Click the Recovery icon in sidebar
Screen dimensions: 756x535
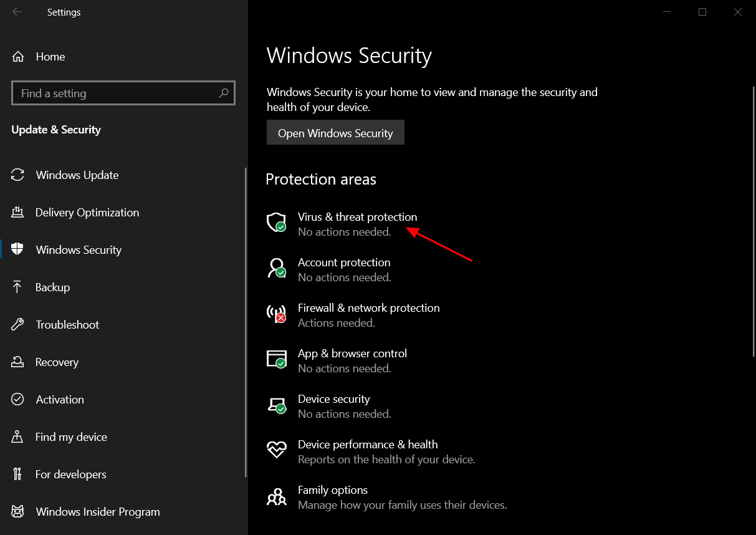[18, 362]
